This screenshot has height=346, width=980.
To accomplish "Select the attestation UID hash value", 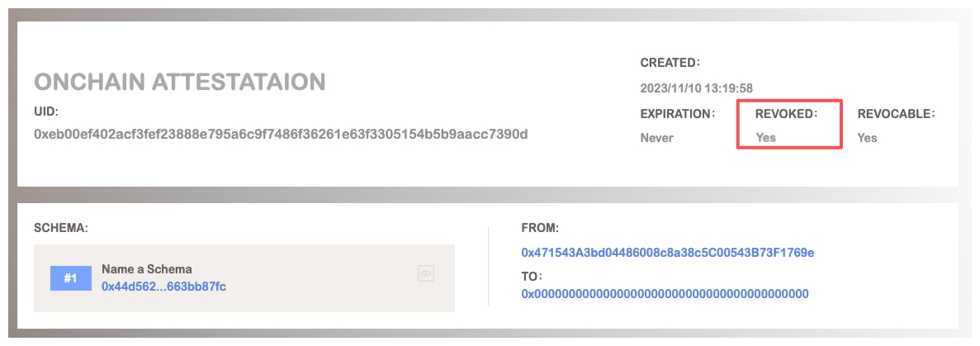I will point(281,134).
